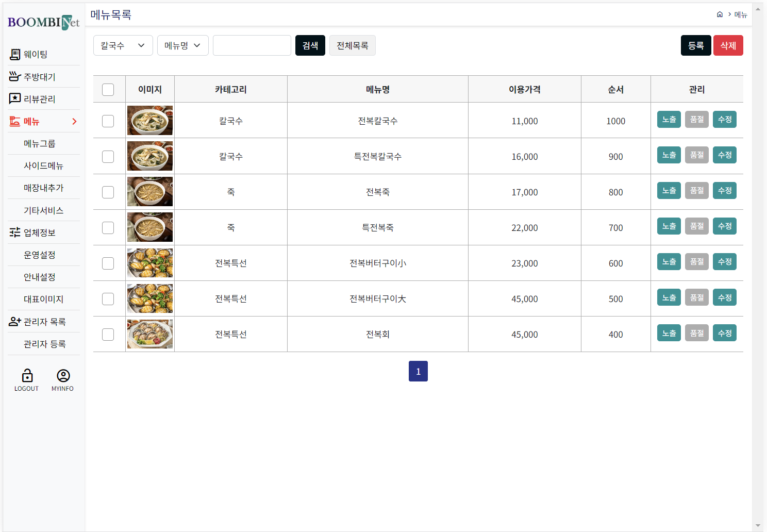Open the 칼국수 category dropdown

tap(123, 45)
